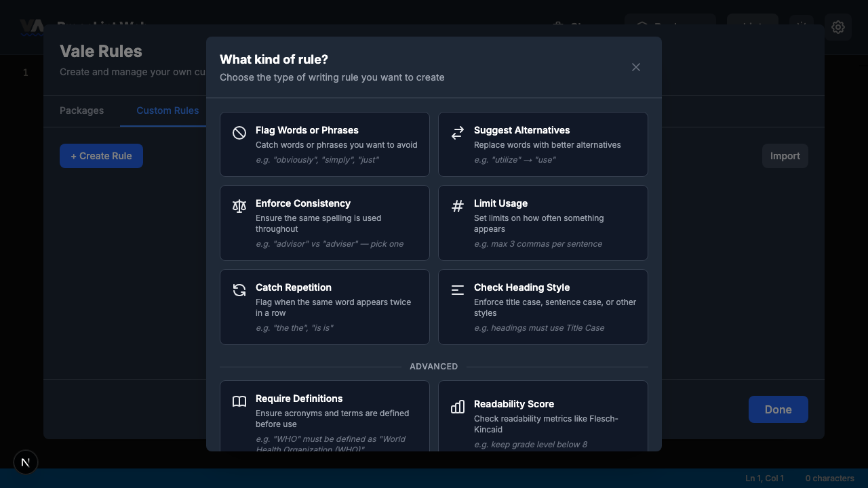The height and width of the screenshot is (488, 868).
Task: Click the Done button
Action: (x=778, y=409)
